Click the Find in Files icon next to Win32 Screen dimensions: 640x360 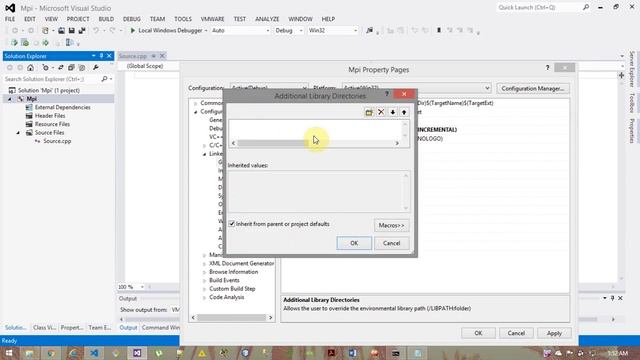point(369,31)
